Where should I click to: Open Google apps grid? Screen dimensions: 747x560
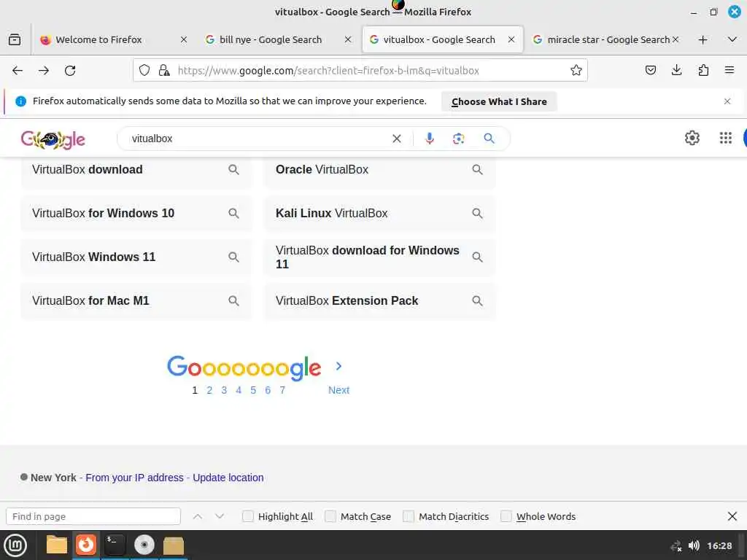pyautogui.click(x=726, y=138)
